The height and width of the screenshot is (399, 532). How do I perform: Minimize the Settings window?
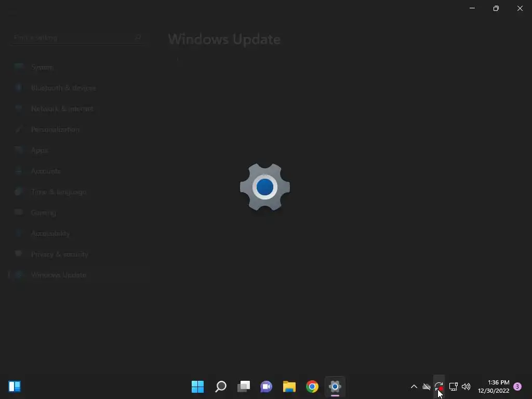tap(472, 8)
